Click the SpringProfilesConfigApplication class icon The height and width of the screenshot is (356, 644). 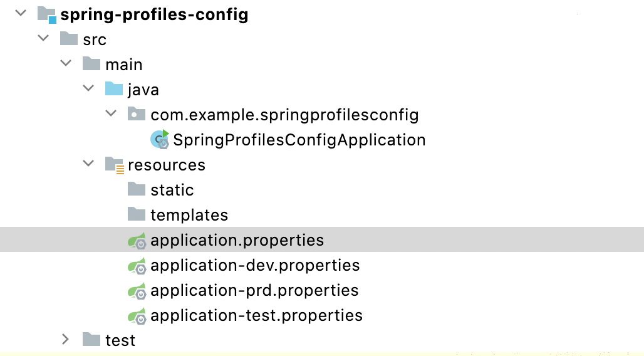point(160,139)
